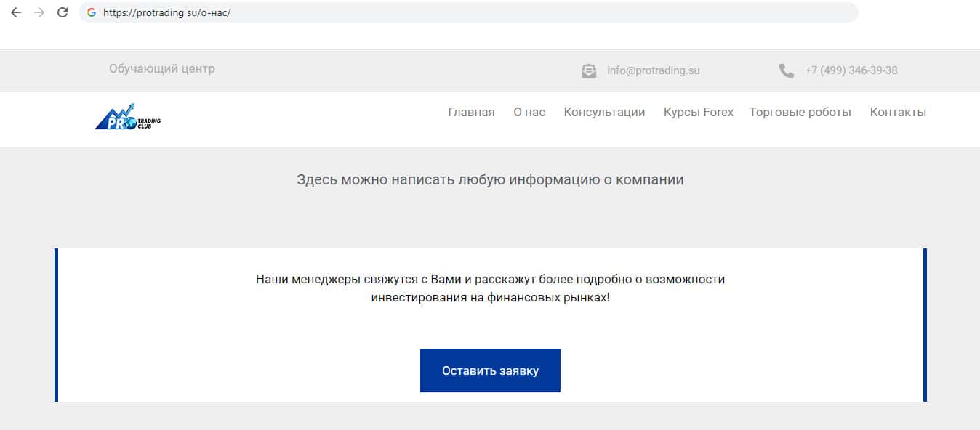Click the browser back arrow
This screenshot has width=980, height=430.
(16, 12)
